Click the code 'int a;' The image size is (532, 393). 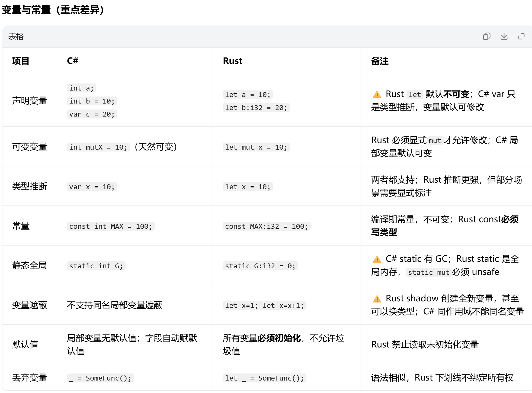coord(82,88)
